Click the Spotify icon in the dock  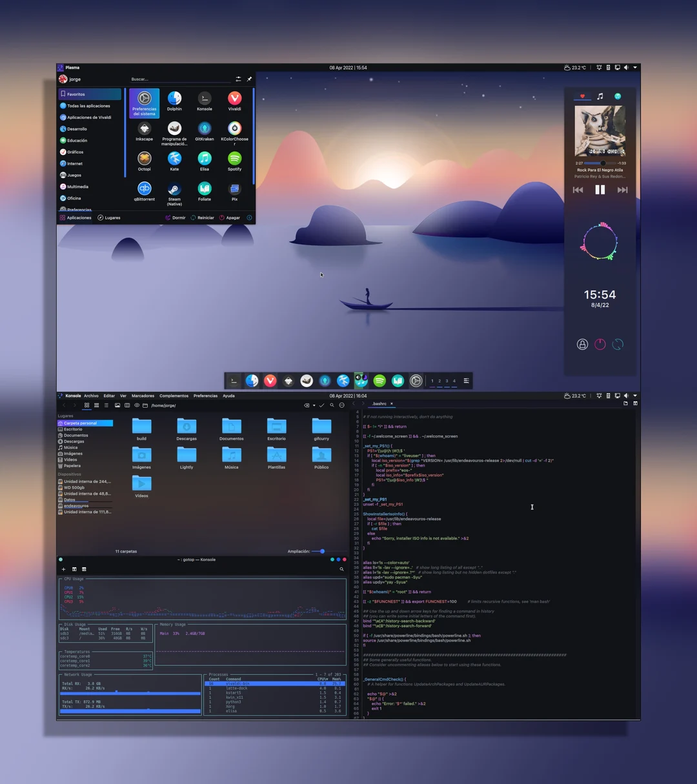[x=379, y=381]
